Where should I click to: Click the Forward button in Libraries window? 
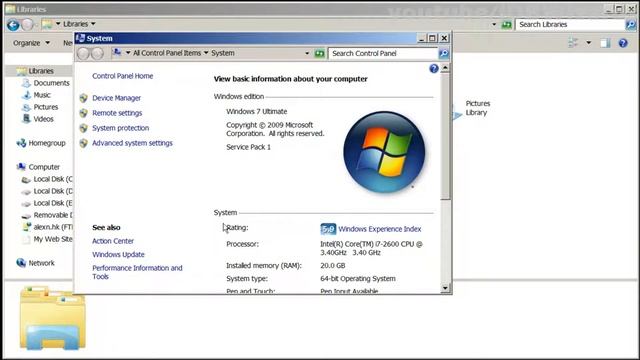point(27,25)
